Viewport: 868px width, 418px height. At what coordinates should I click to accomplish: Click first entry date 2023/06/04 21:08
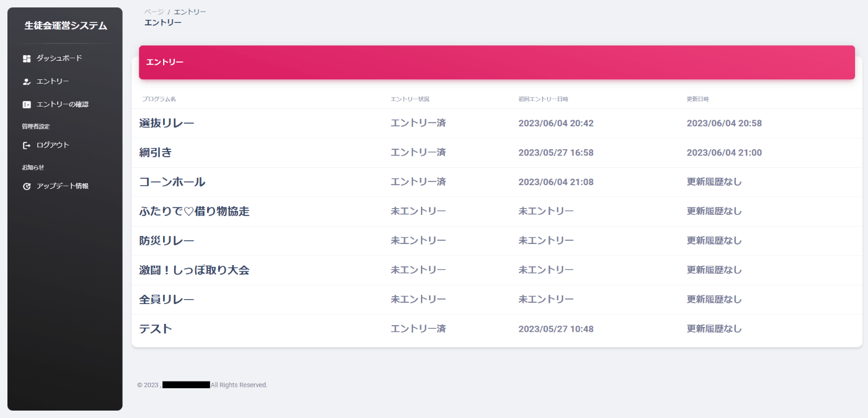[x=556, y=182]
